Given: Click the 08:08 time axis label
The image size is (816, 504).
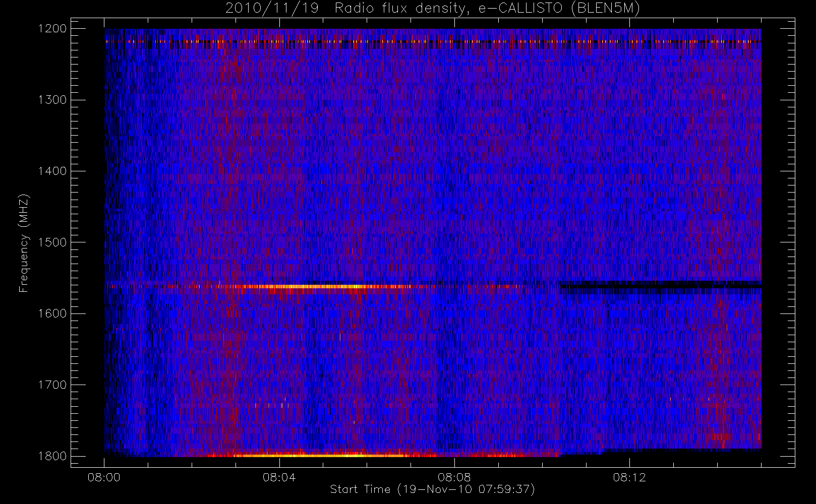Looking at the screenshot, I should (454, 477).
